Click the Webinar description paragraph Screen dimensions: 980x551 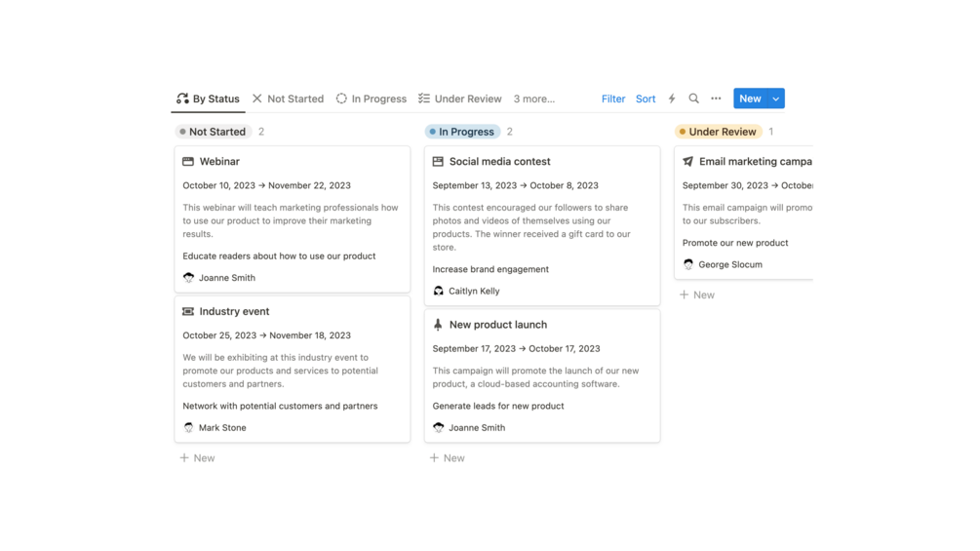[291, 220]
